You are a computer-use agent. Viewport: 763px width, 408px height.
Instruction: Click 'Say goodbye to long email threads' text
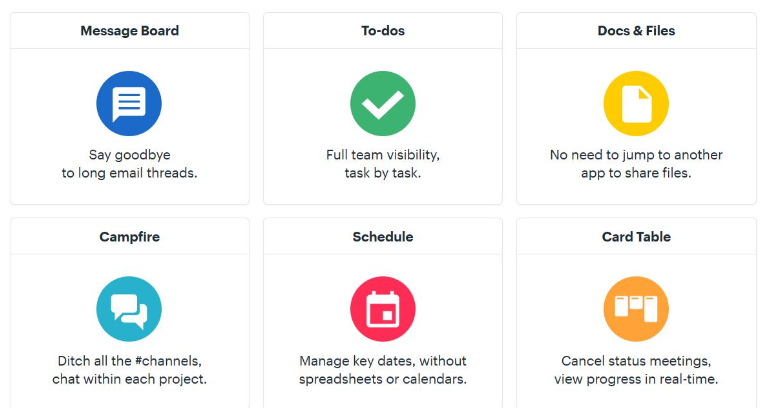[x=129, y=164]
